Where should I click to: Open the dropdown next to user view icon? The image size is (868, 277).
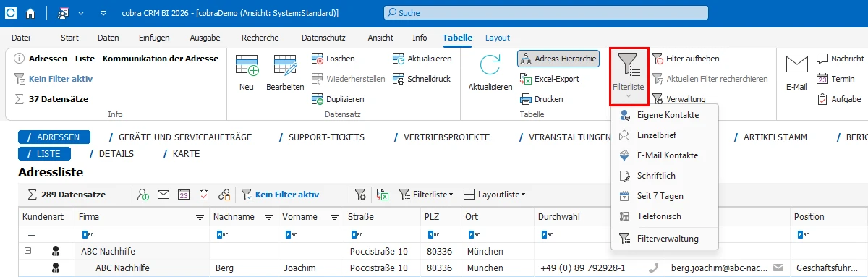point(80,12)
